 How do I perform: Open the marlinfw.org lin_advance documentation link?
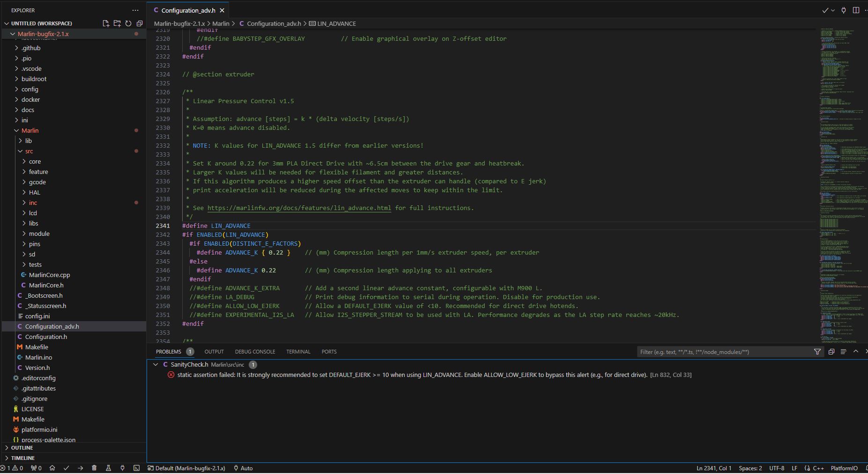pos(299,208)
